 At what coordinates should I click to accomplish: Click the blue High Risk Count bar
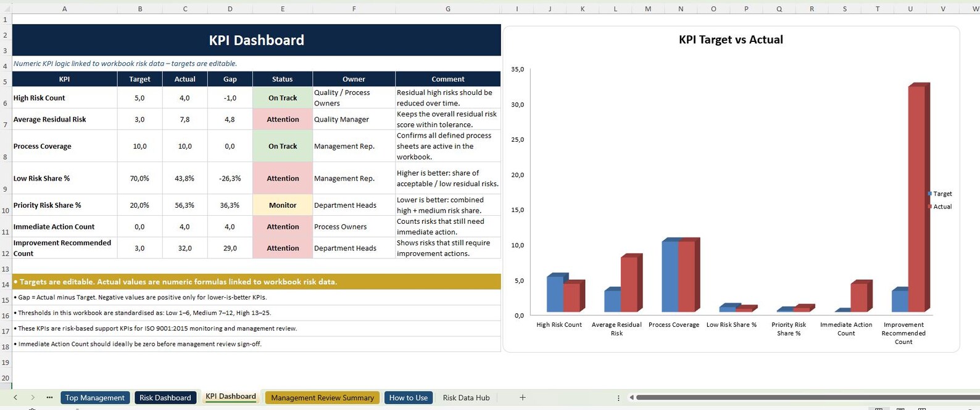click(555, 294)
